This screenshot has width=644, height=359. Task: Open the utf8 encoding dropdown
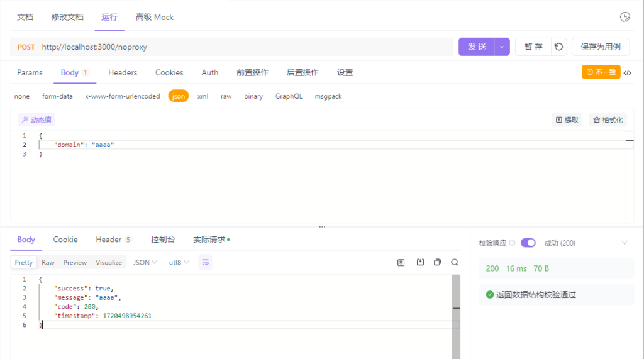tap(179, 263)
